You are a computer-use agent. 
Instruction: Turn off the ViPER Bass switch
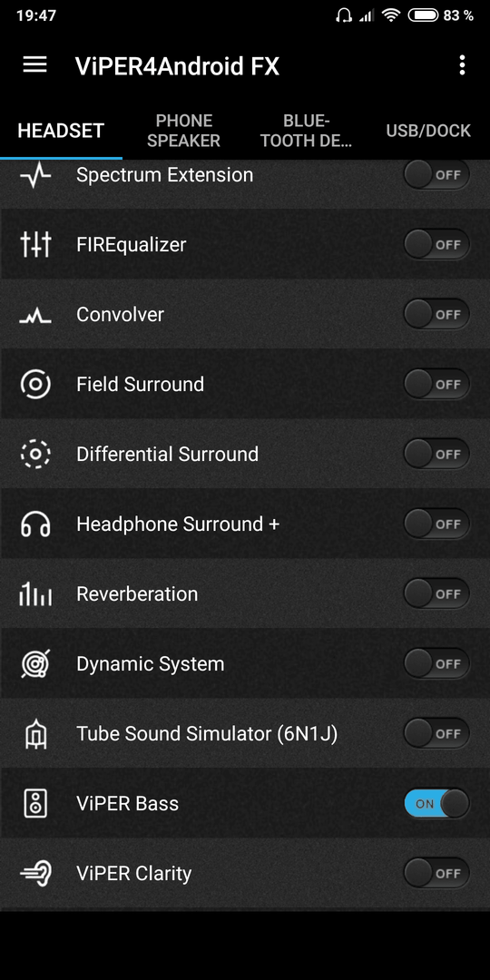pos(436,804)
